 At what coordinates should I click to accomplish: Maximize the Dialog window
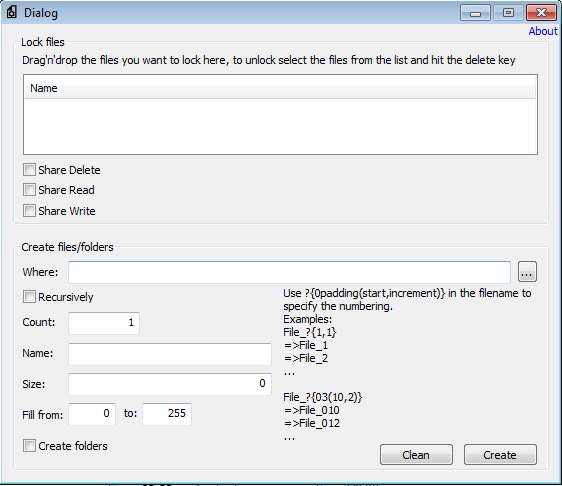point(508,13)
